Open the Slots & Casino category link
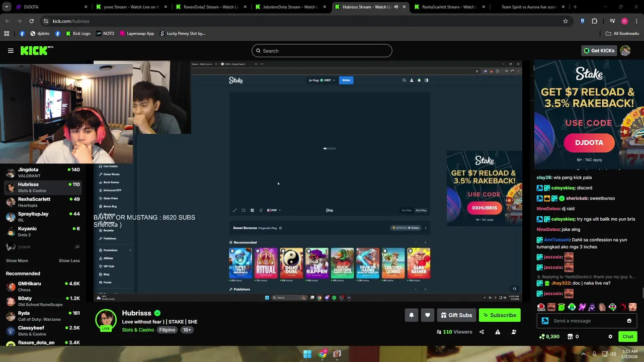644x362 pixels. coord(138,330)
